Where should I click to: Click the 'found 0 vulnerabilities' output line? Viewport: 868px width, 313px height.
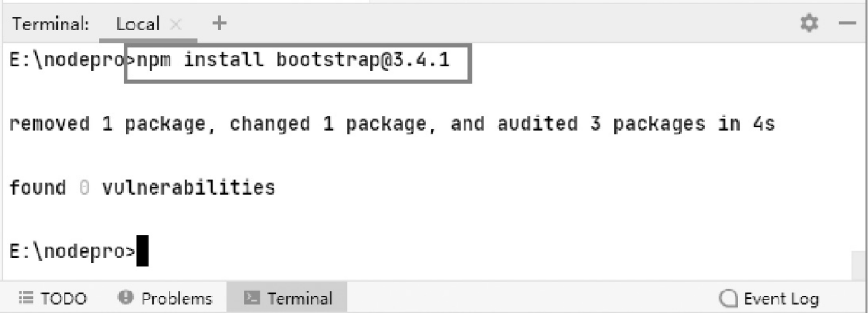click(x=142, y=188)
